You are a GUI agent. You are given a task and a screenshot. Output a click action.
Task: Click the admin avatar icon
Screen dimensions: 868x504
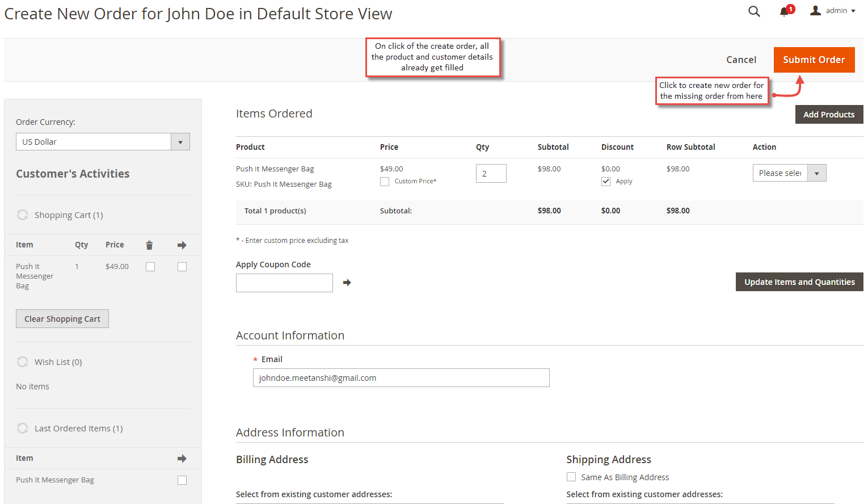(x=817, y=10)
